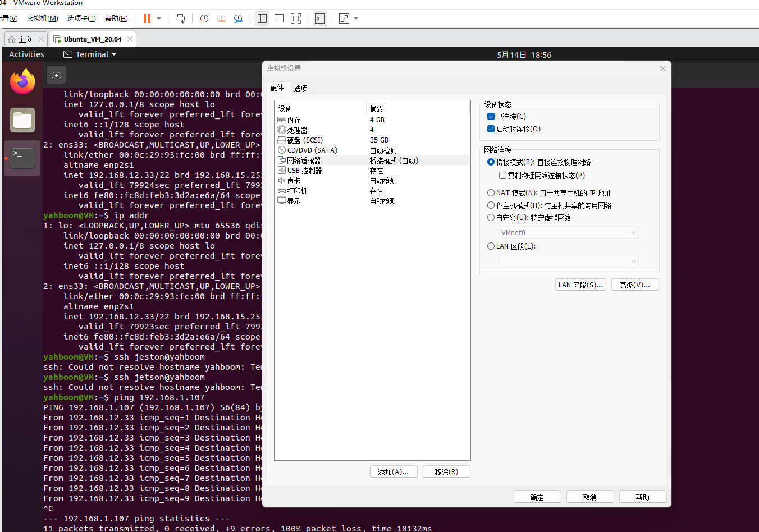Pause the virtual machine from the toolbar
Viewport: 759px width, 532px height.
147,19
